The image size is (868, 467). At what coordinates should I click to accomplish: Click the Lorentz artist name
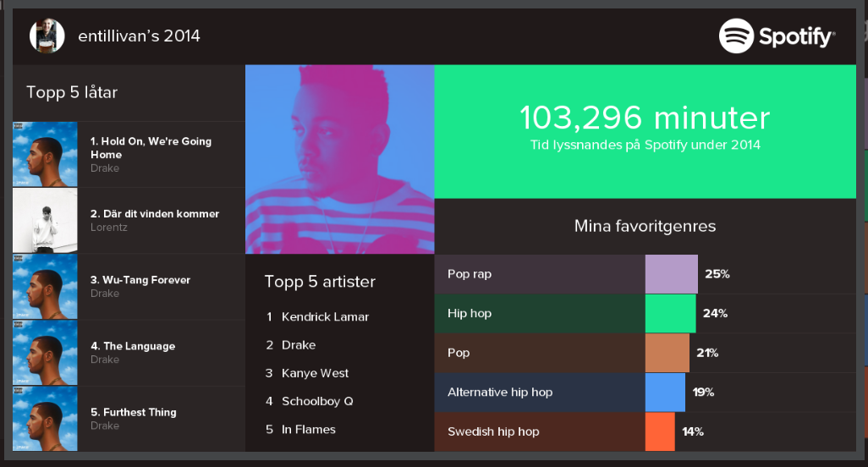[107, 228]
